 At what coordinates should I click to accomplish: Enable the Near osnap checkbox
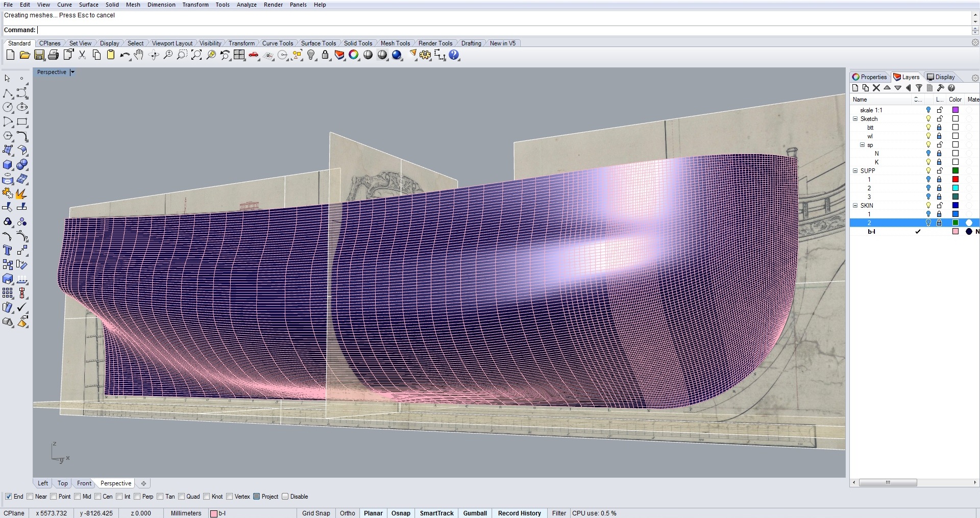tap(30, 497)
